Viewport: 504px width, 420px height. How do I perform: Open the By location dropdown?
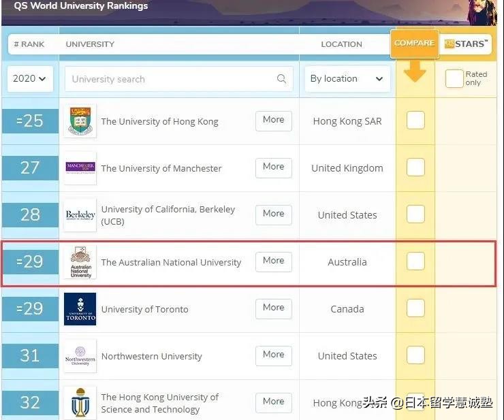(347, 79)
